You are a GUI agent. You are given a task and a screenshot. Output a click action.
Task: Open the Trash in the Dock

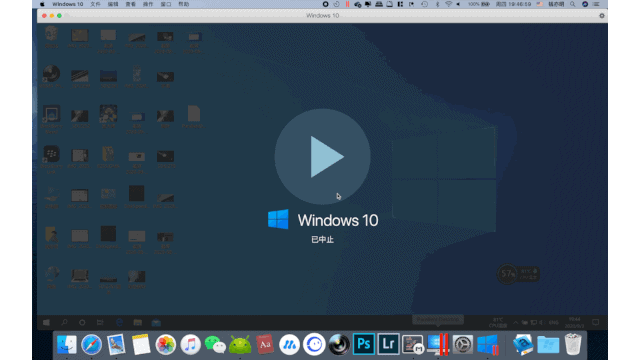click(x=573, y=344)
